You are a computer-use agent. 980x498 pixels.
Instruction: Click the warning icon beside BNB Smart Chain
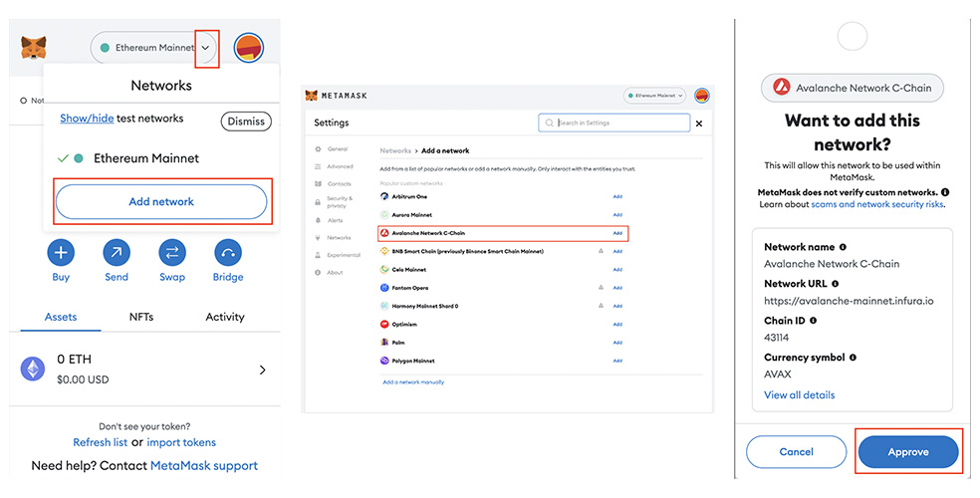coord(601,251)
